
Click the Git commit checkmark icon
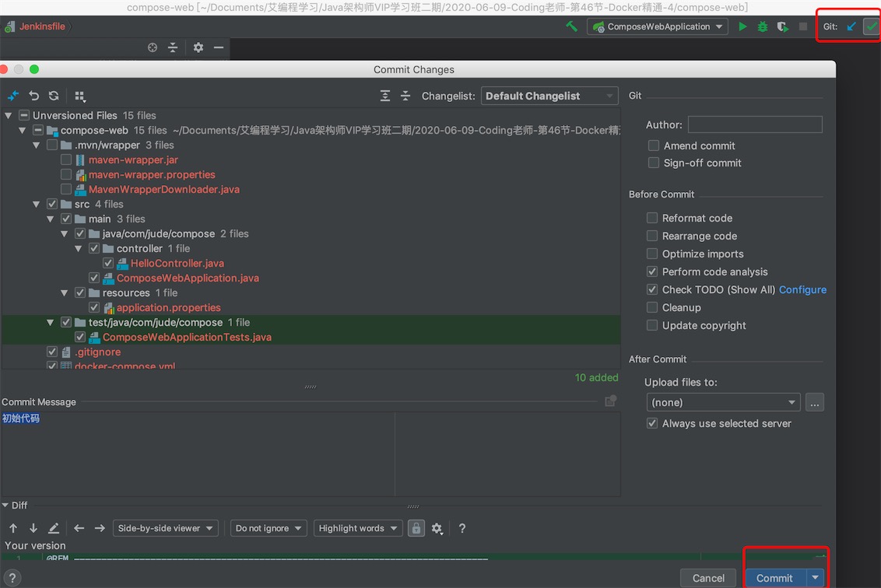pyautogui.click(x=872, y=26)
